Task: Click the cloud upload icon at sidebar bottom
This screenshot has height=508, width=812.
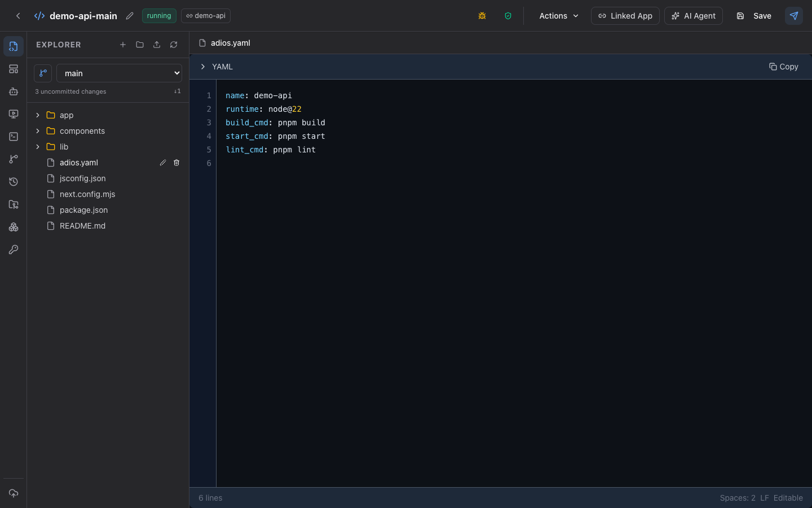Action: 14,493
